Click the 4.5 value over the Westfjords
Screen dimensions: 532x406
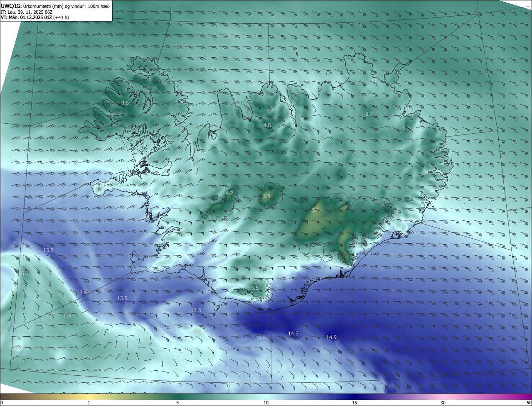[x=125, y=103]
